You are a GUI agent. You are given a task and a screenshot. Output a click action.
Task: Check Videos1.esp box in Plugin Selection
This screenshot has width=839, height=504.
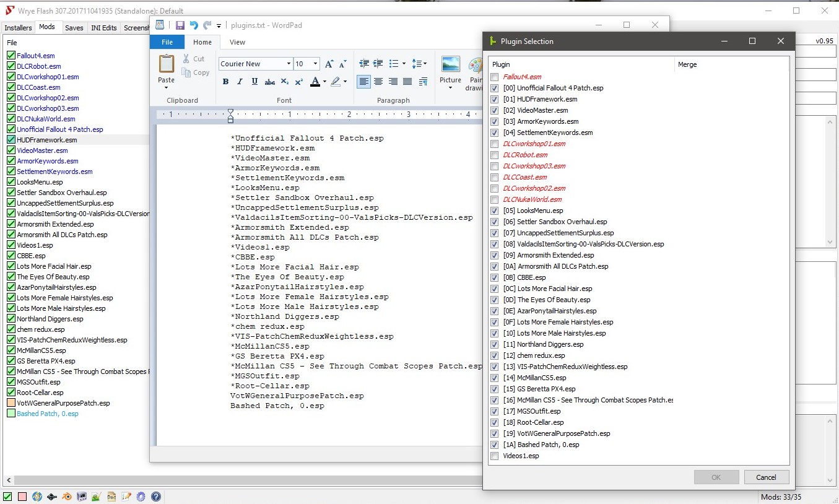tap(494, 456)
